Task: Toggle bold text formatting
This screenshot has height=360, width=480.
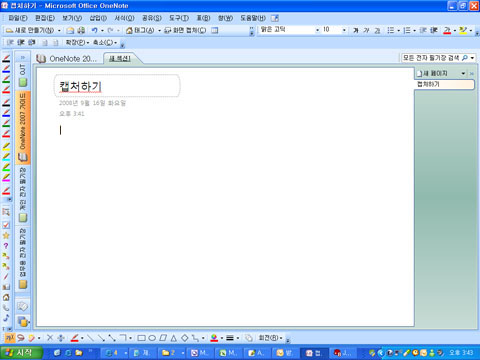Action: click(x=356, y=30)
